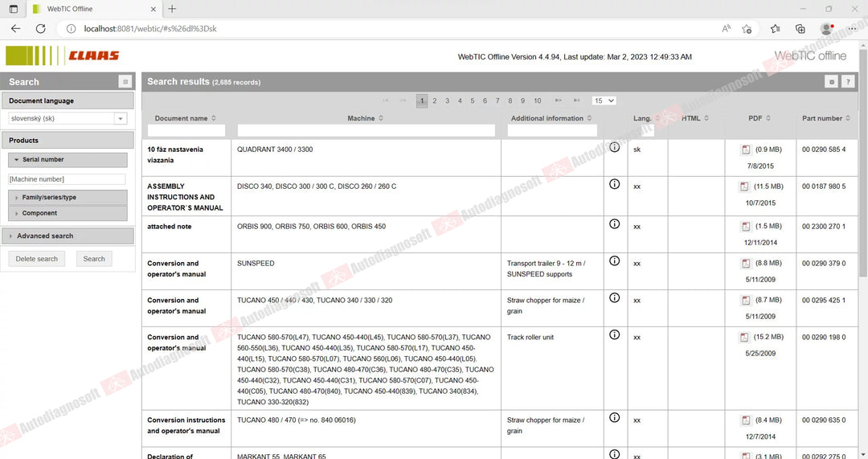Open the 8.7 MB PDF for part 00 0295 425 1

(x=746, y=300)
